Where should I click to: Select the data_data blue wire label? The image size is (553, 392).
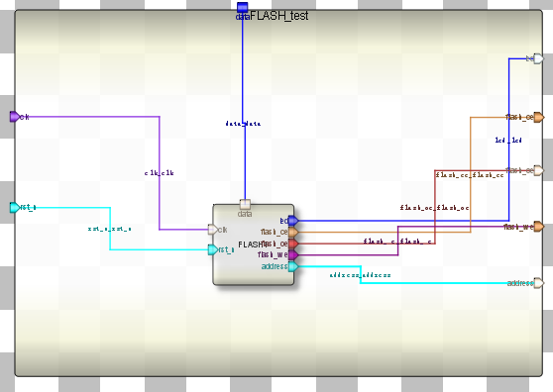(x=243, y=124)
